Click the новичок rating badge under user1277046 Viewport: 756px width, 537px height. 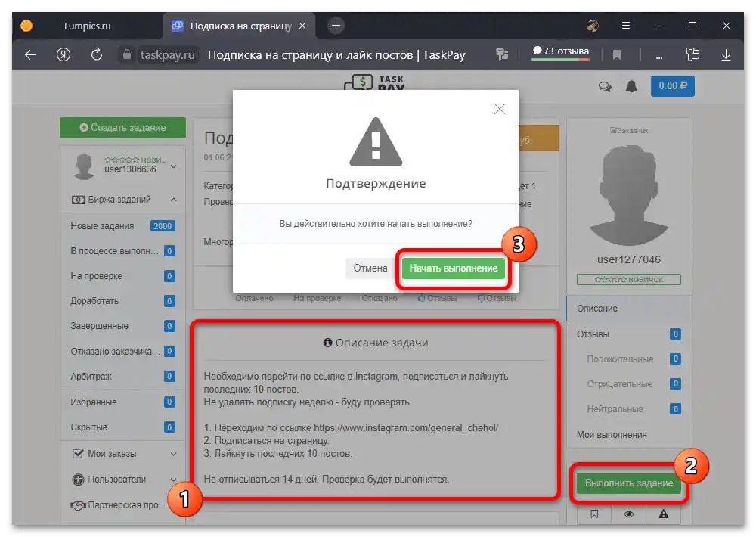[x=629, y=279]
